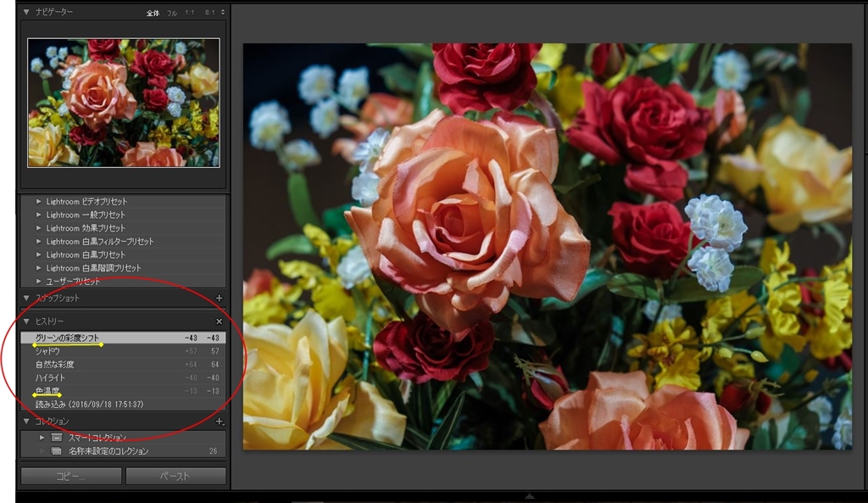
Task: Expand the Snapshots panel
Action: pos(26,299)
